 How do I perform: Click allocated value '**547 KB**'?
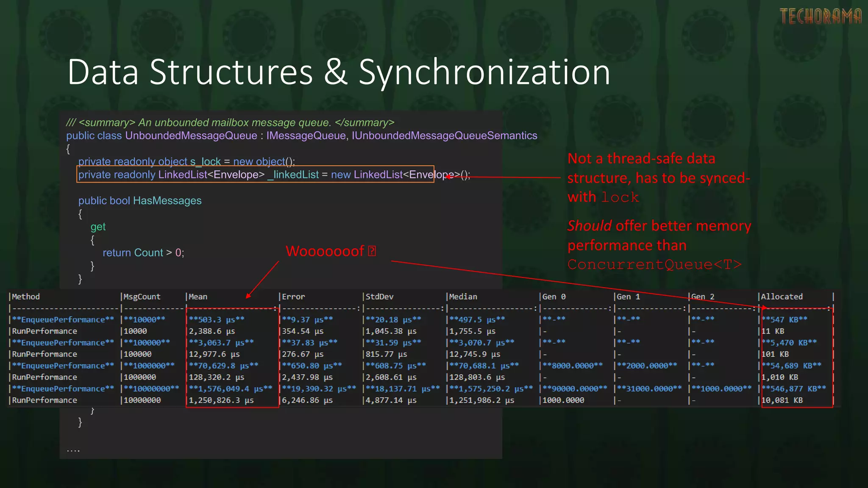[x=785, y=319]
